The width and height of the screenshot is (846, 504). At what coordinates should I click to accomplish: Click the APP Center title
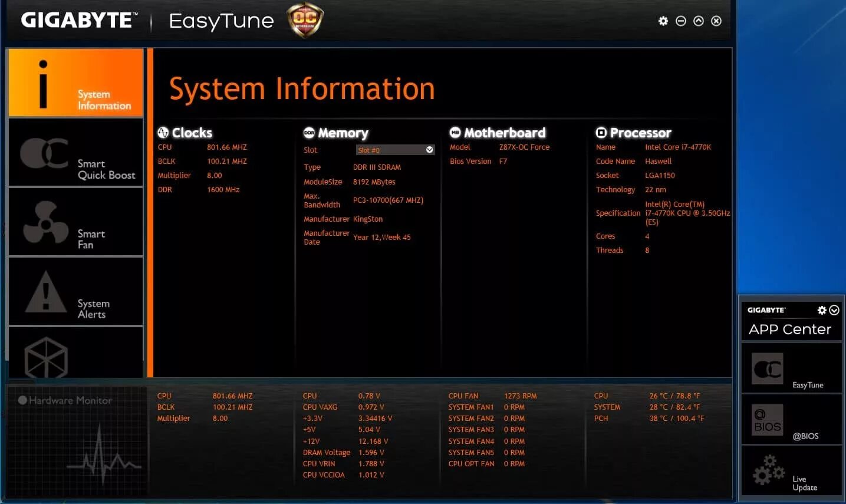(790, 330)
